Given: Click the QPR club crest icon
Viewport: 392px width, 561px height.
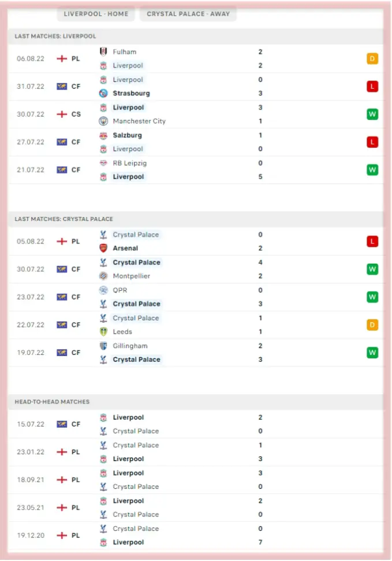Looking at the screenshot, I should (x=103, y=290).
